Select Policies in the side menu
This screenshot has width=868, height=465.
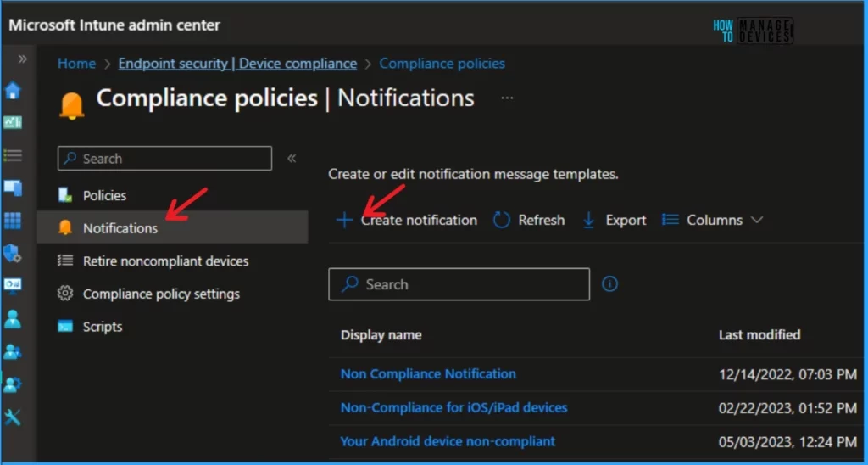point(104,195)
